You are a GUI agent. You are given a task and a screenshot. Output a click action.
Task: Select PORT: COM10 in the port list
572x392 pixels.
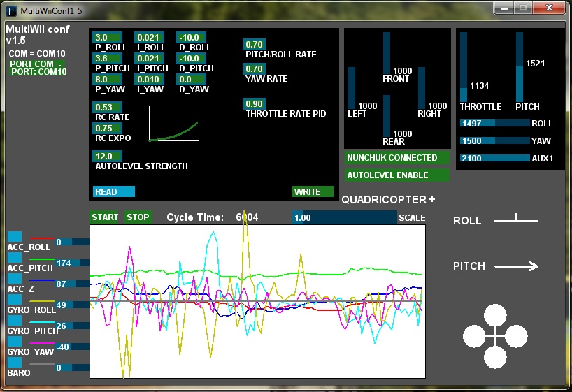(38, 72)
